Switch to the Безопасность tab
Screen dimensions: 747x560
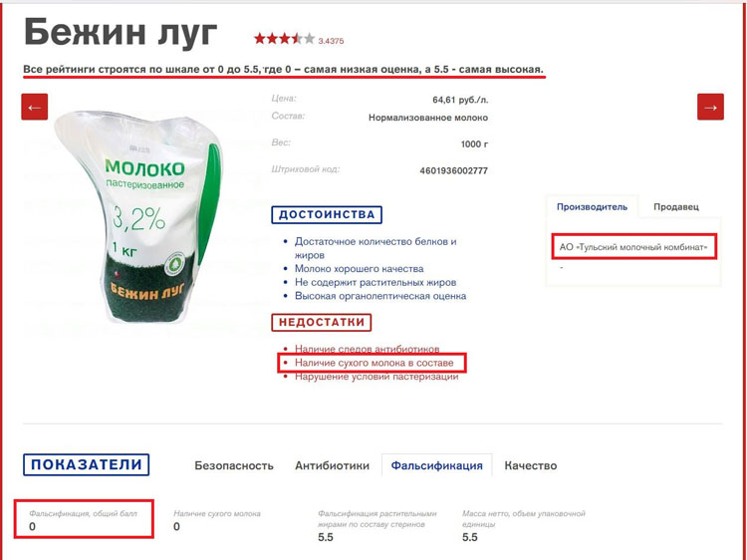pyautogui.click(x=234, y=465)
